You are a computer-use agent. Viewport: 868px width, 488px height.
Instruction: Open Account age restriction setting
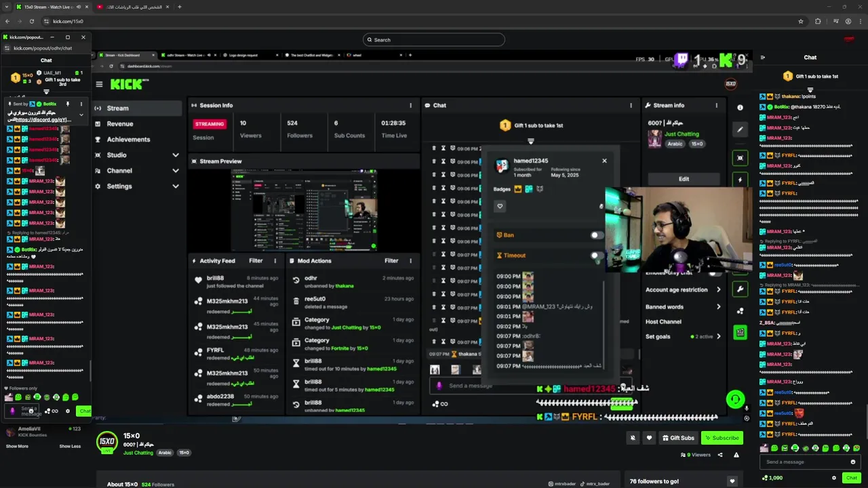[682, 289]
